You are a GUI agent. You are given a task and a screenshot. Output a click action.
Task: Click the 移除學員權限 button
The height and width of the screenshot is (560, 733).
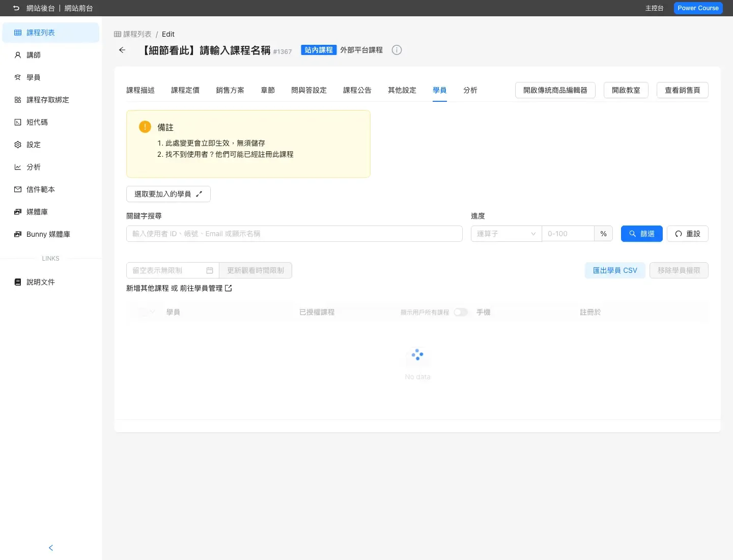pyautogui.click(x=679, y=270)
